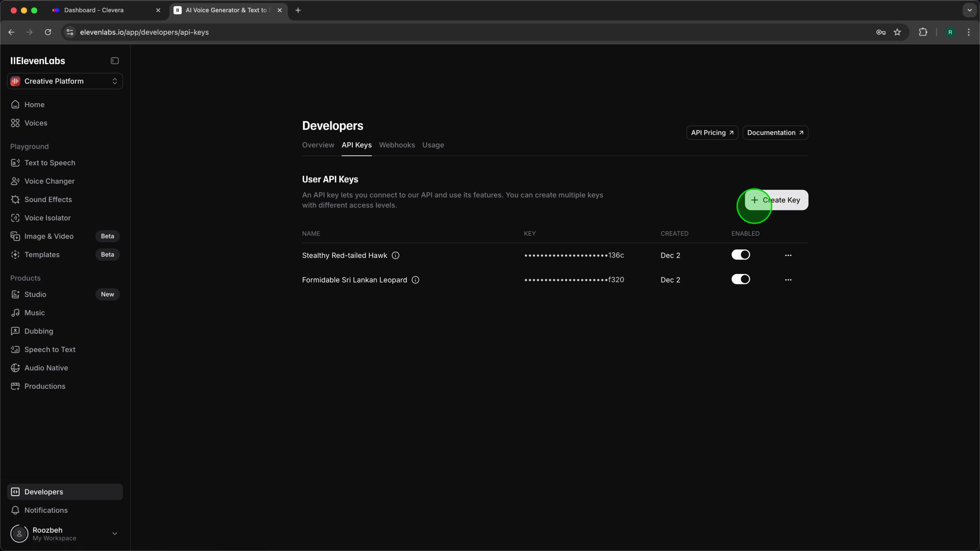Open options menu for key ending 136c
980x551 pixels.
[788, 255]
